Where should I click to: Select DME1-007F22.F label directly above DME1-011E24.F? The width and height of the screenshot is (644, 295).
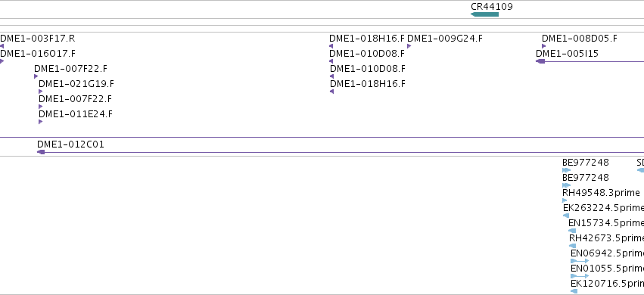coord(75,99)
